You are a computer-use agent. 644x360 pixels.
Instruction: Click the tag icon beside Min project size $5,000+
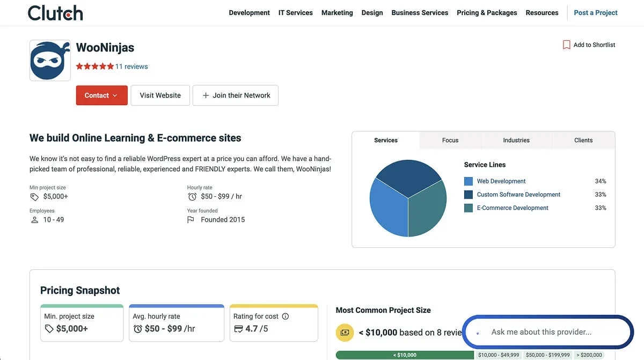[x=34, y=196]
